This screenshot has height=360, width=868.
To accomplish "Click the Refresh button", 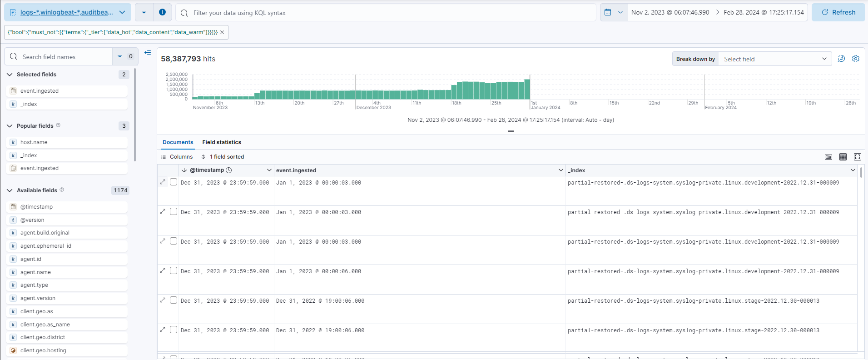I will click(838, 12).
